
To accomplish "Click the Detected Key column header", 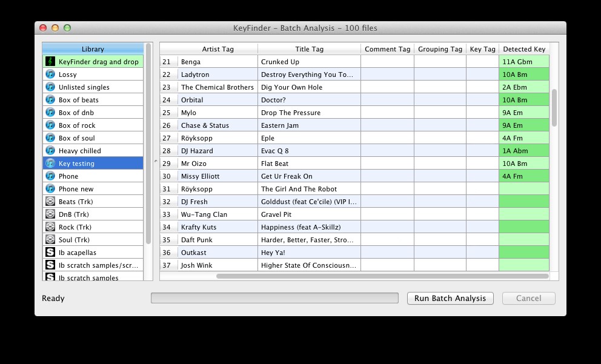I will click(x=524, y=49).
